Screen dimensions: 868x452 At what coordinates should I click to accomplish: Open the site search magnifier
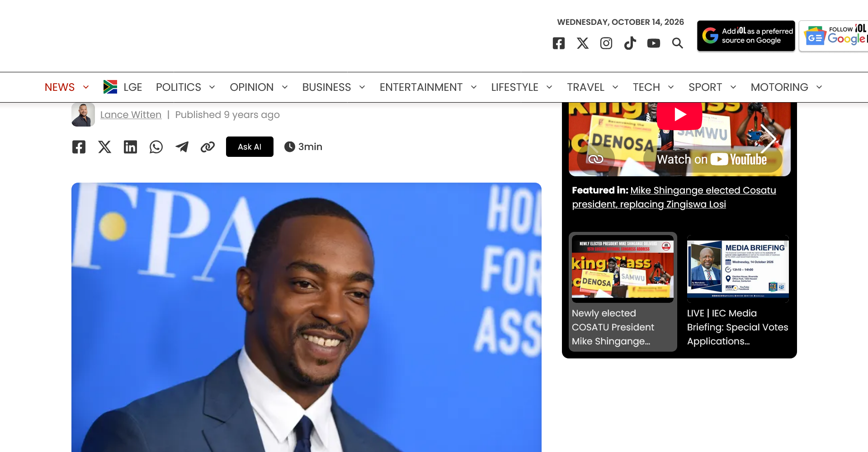(677, 43)
